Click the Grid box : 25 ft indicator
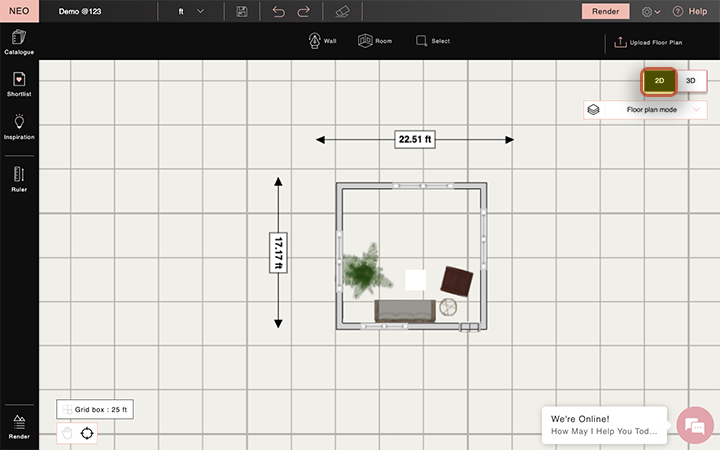 95,409
